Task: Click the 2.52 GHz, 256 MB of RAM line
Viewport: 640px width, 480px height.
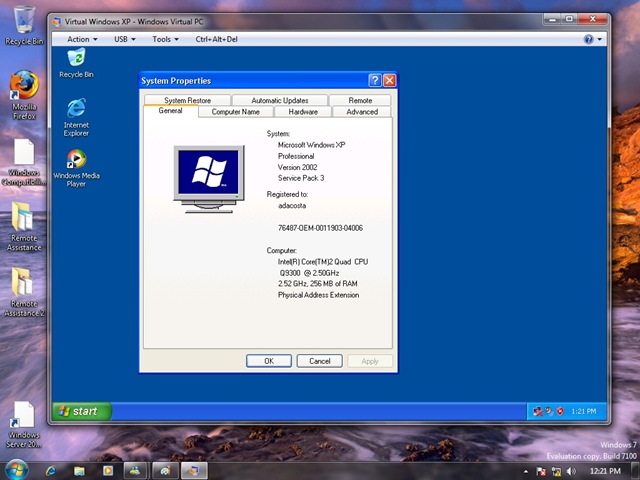Action: 318,283
